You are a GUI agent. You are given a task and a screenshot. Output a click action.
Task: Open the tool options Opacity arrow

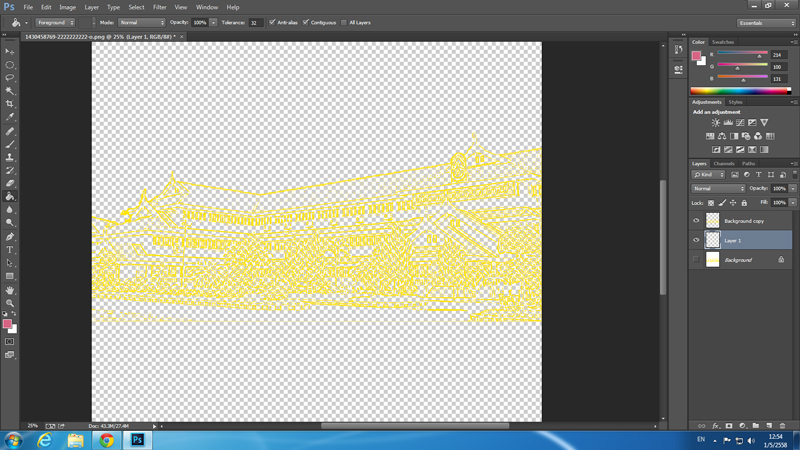click(213, 22)
